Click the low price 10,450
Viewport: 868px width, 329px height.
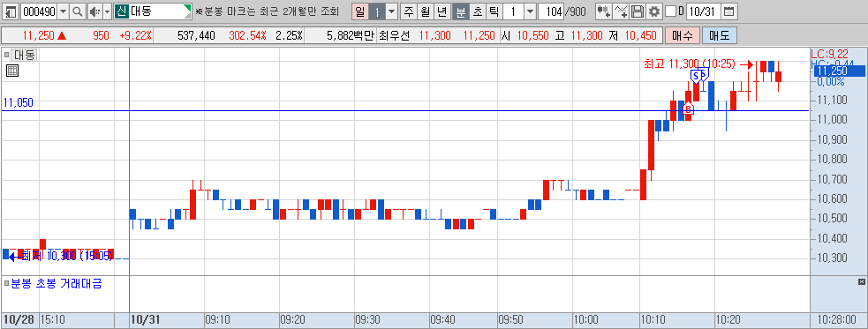pyautogui.click(x=640, y=36)
